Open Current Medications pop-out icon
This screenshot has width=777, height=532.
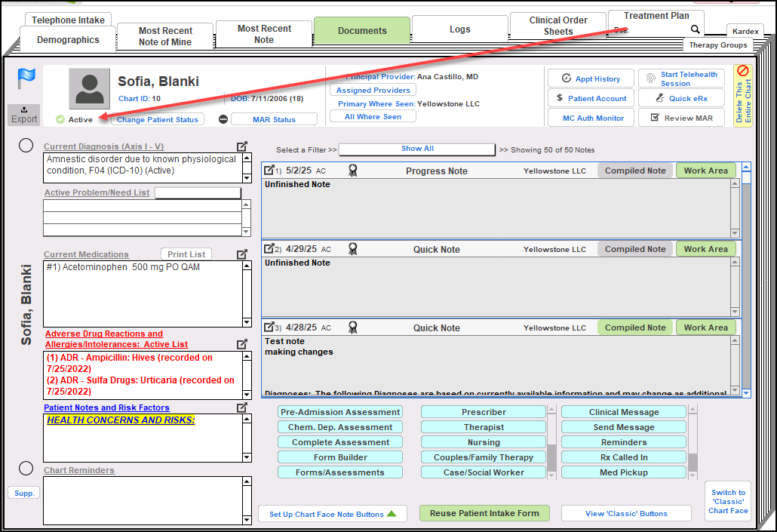(242, 254)
